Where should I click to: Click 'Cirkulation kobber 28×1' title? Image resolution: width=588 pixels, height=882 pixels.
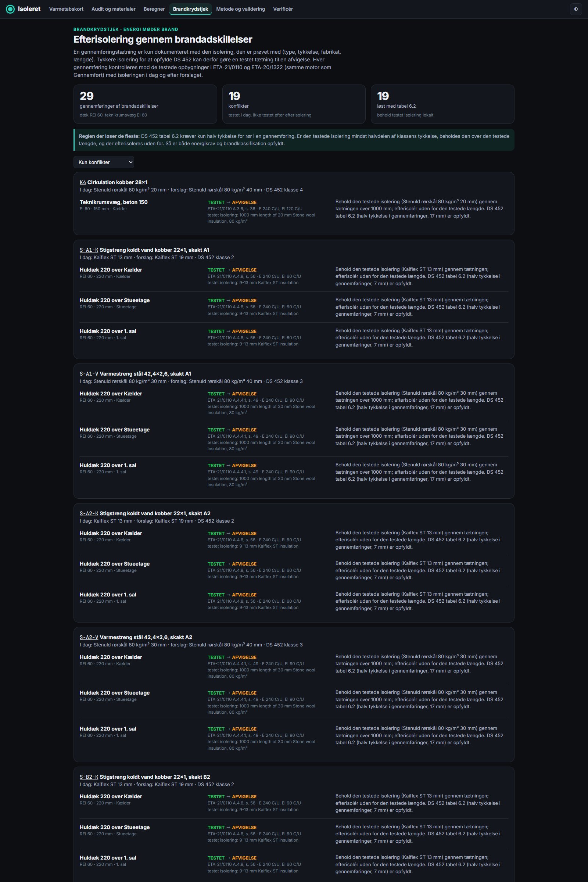(x=117, y=182)
